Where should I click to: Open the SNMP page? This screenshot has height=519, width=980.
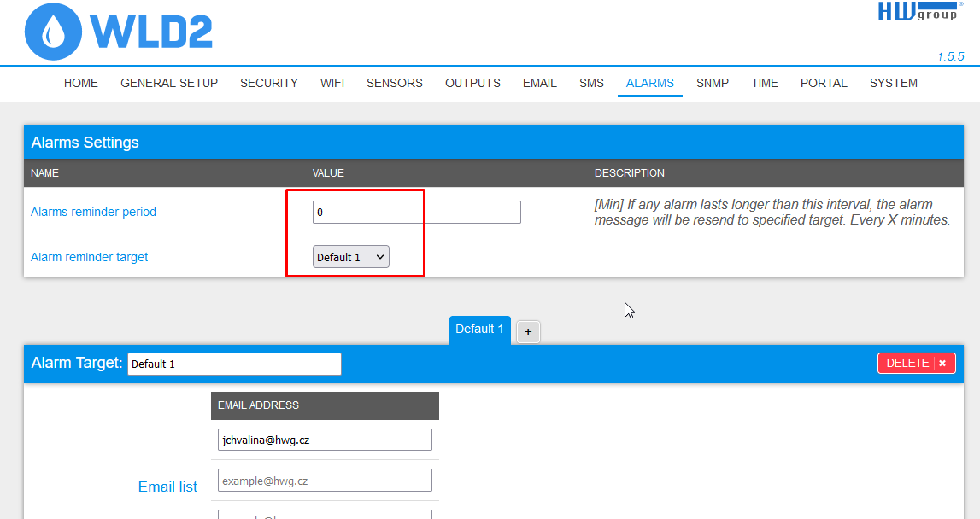click(x=713, y=83)
